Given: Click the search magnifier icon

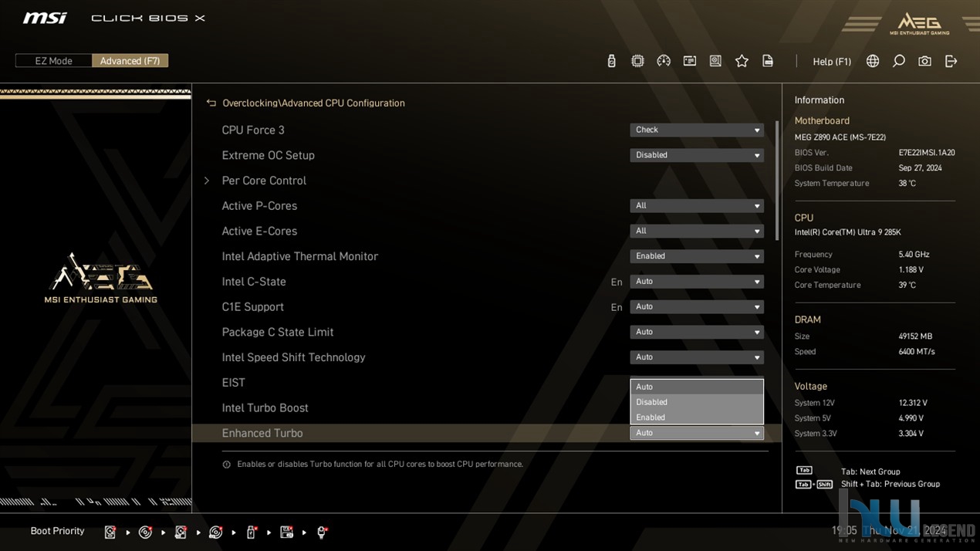Looking at the screenshot, I should coord(899,61).
